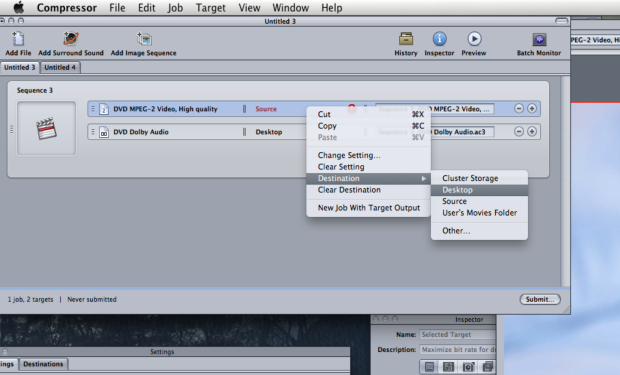Open the View menu

pos(249,8)
